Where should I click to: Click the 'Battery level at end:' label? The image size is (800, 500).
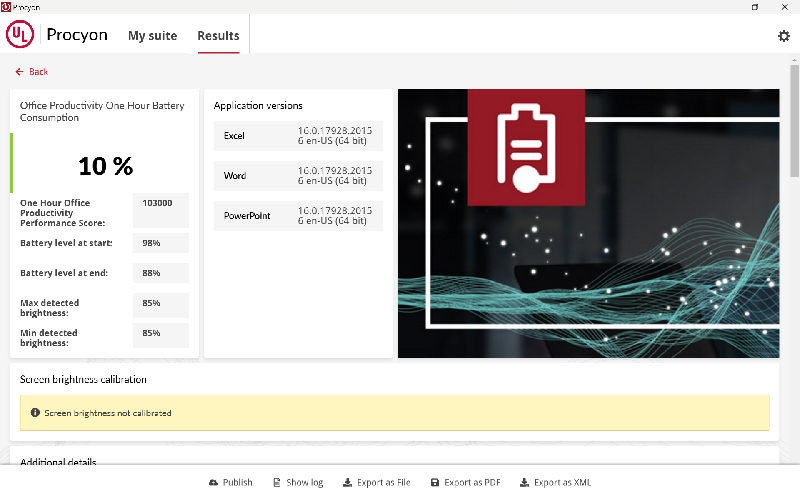pyautogui.click(x=64, y=273)
